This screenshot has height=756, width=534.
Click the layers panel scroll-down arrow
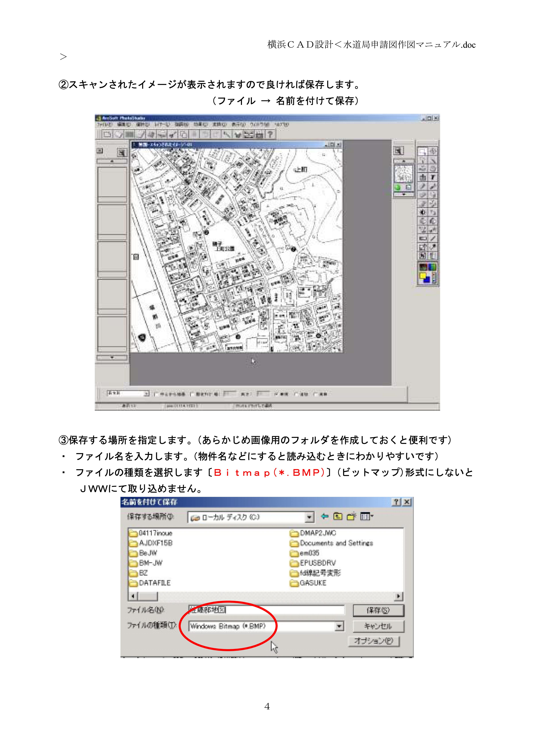[404, 195]
